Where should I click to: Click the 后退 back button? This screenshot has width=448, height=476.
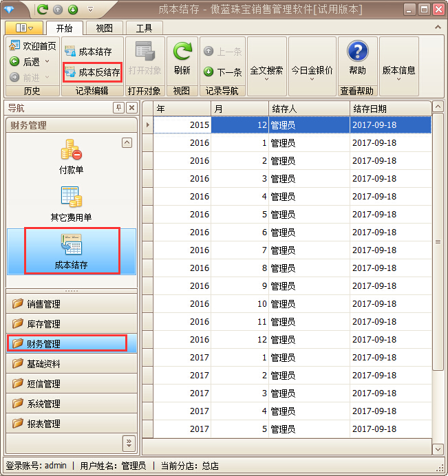(25, 62)
